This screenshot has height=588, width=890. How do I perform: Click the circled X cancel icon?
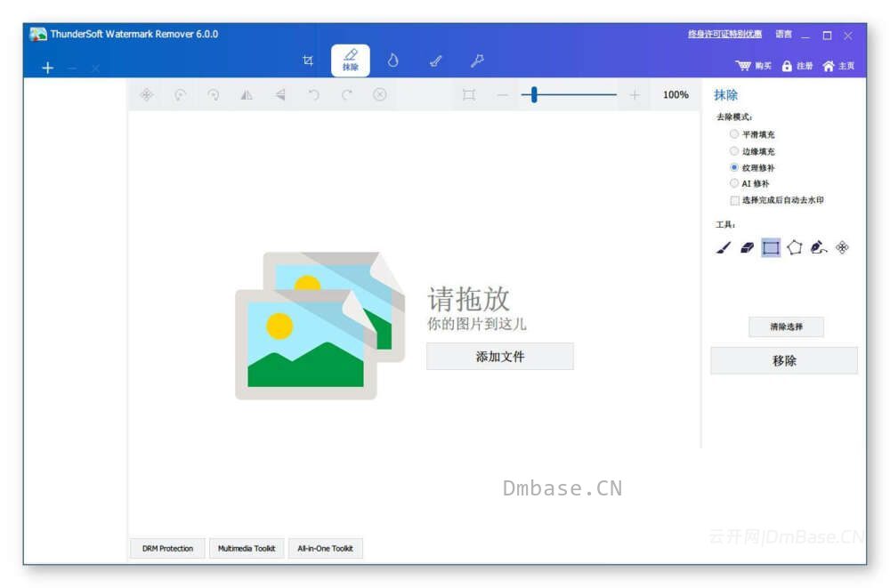[x=380, y=95]
